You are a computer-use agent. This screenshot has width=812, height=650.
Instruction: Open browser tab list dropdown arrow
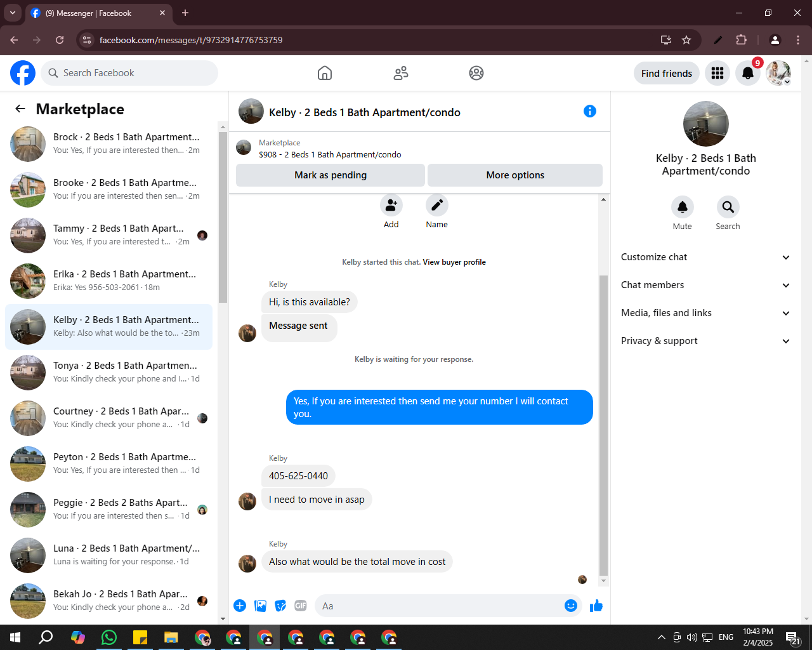point(12,13)
